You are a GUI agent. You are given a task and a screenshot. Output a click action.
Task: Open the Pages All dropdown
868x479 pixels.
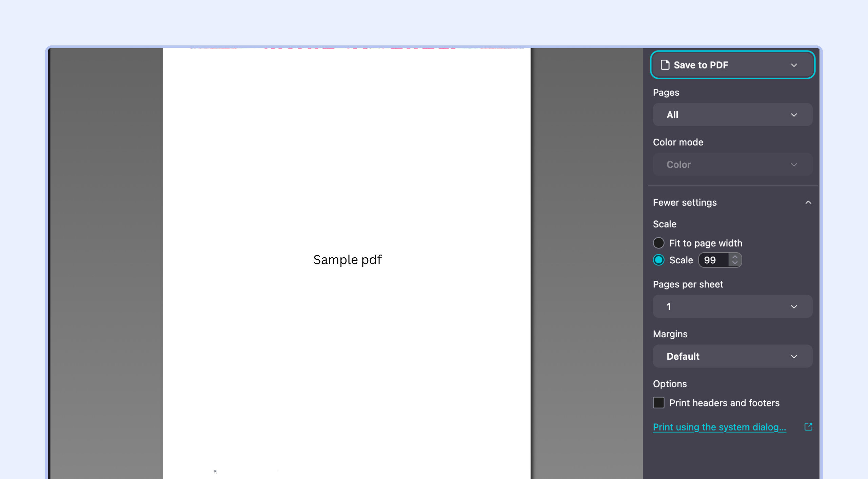732,115
